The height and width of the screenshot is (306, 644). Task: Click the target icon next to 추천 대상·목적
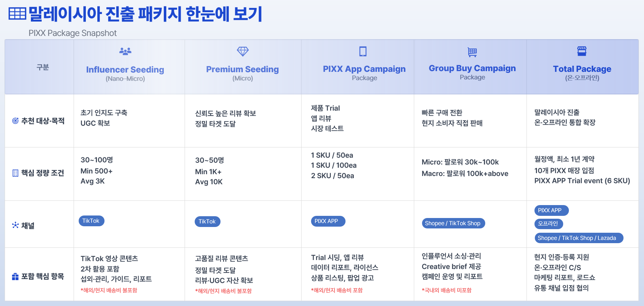tap(15, 121)
